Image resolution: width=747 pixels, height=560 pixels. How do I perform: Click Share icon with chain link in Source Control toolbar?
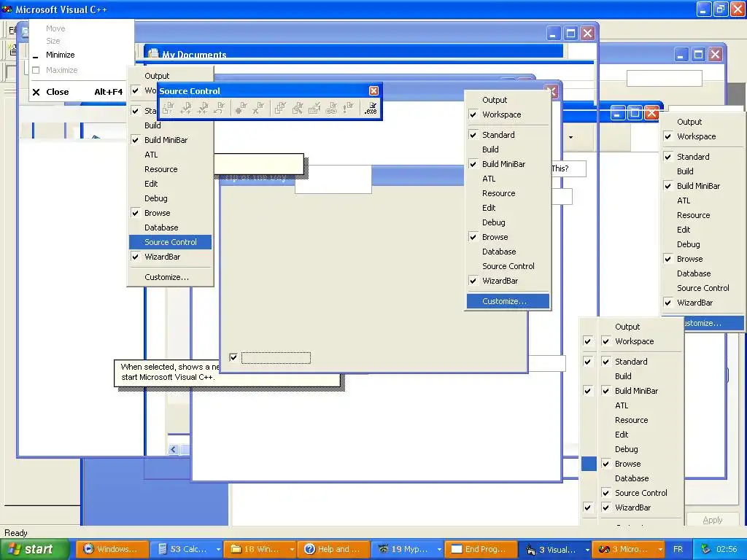(x=331, y=108)
